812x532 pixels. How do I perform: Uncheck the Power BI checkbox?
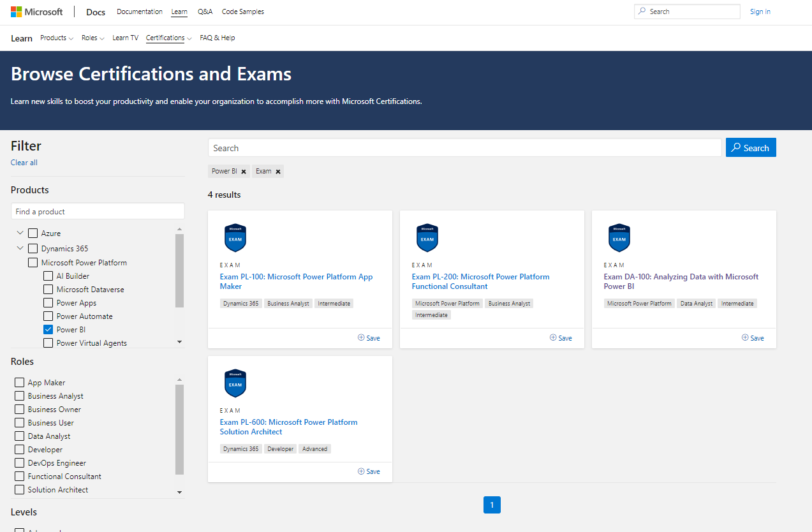click(x=48, y=330)
